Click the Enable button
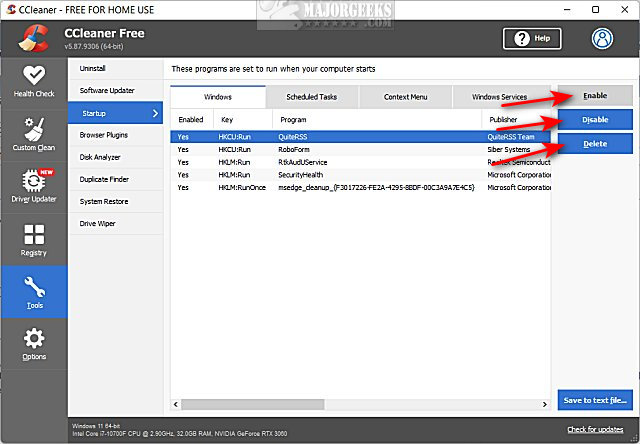This screenshot has height=444, width=640. [x=595, y=95]
